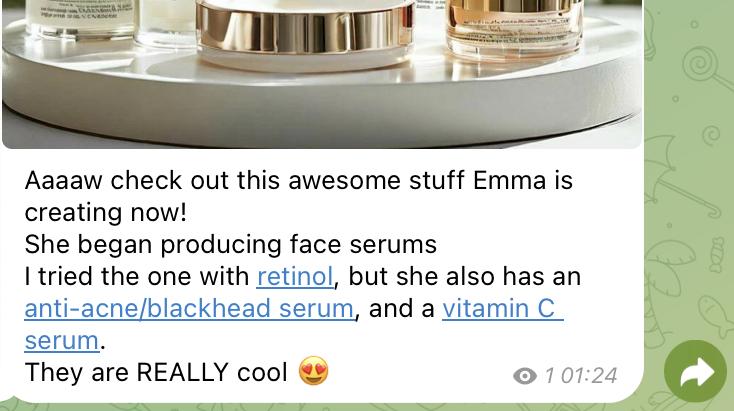The width and height of the screenshot is (734, 411).
Task: Click the 'I tried the one with' text
Action: 137,276
